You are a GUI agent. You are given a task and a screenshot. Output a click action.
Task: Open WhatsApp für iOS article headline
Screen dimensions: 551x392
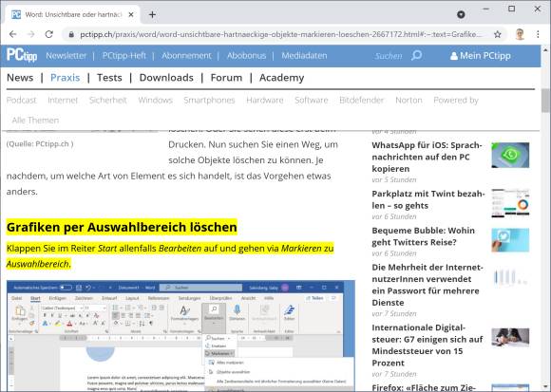pyautogui.click(x=427, y=157)
